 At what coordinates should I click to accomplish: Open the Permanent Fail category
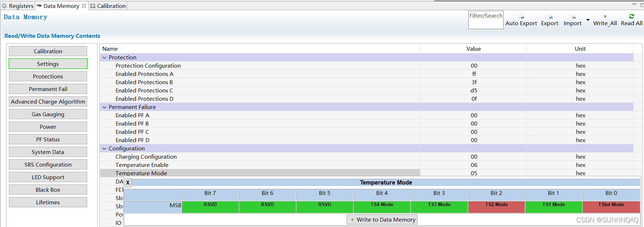(48, 89)
